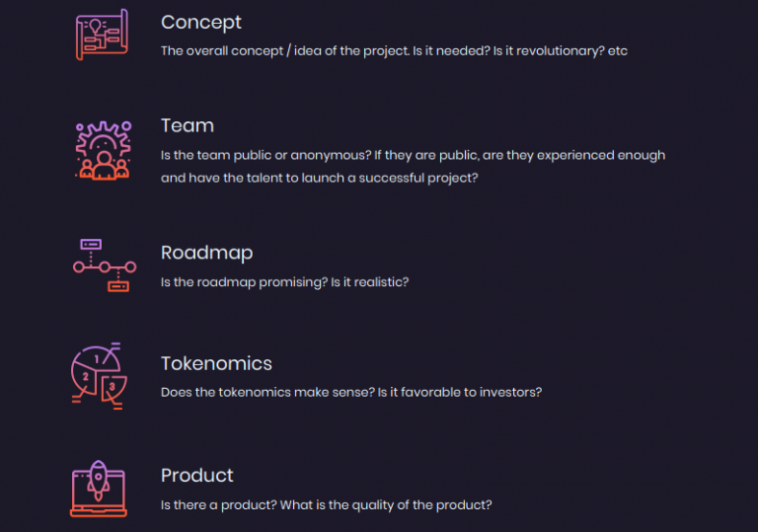Select the Team gear-and-people icon
The height and width of the screenshot is (532, 758).
(x=103, y=150)
